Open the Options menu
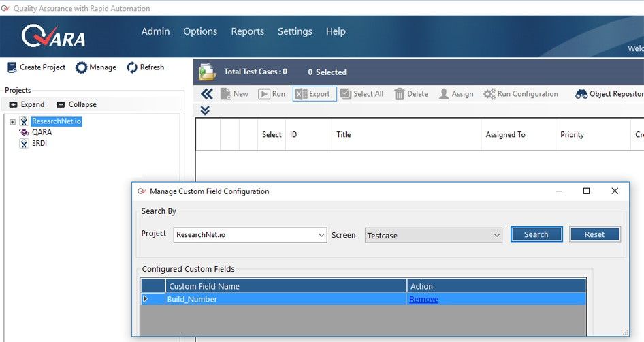This screenshot has width=644, height=342. [x=200, y=31]
